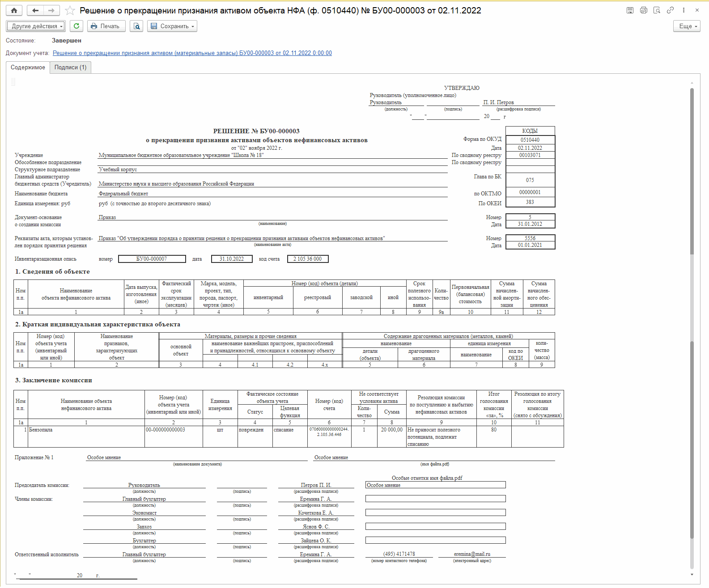709x588 pixels.
Task: Click the sum cell 20 000,00
Action: click(x=391, y=436)
